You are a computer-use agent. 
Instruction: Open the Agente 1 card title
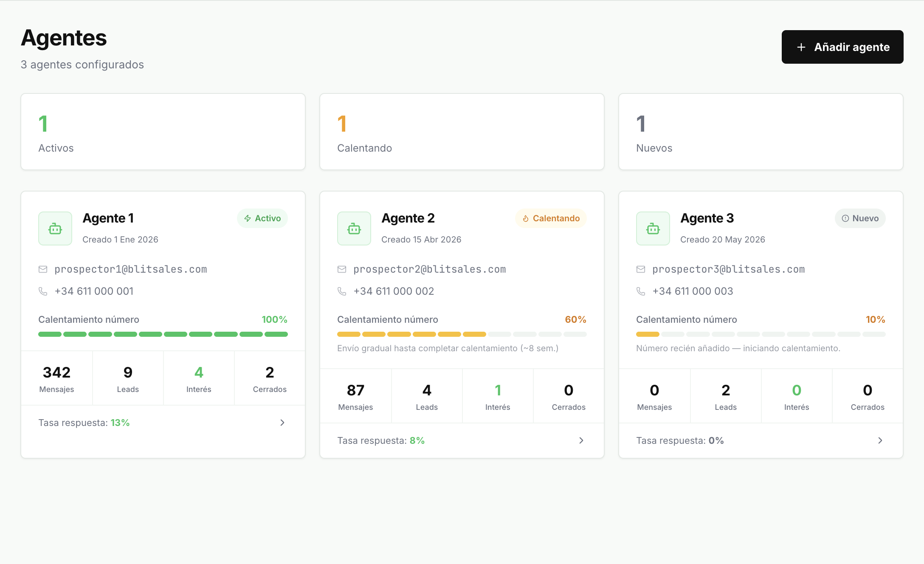[x=108, y=218]
